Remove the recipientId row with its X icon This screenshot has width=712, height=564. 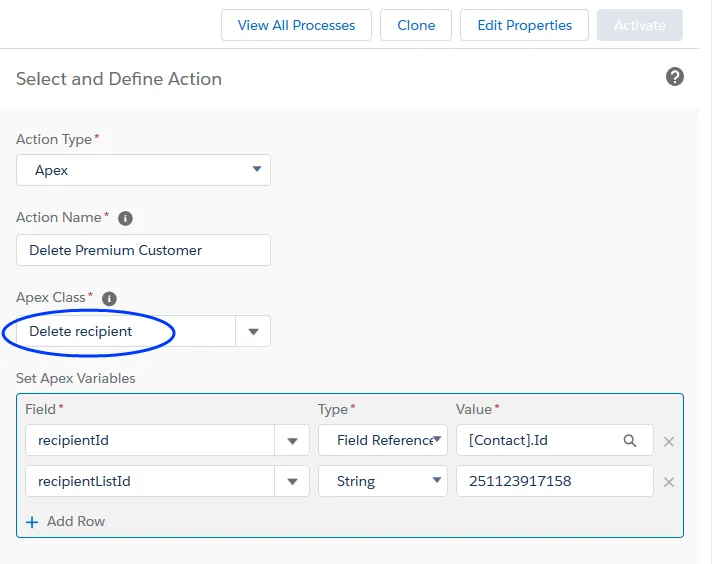pyautogui.click(x=669, y=441)
